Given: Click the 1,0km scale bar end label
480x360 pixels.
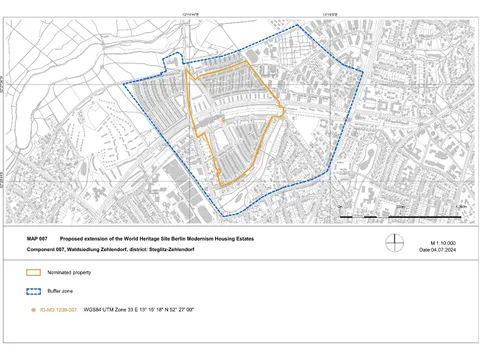Looking at the screenshot, I should click(x=461, y=207).
